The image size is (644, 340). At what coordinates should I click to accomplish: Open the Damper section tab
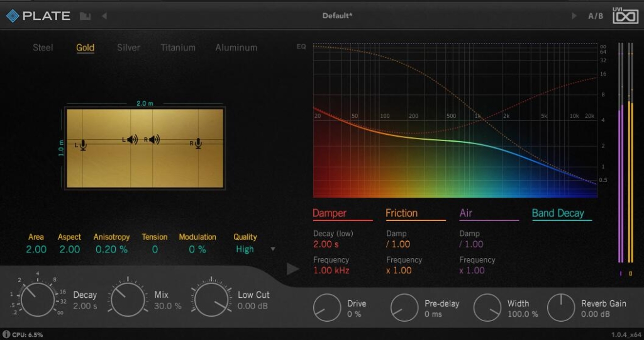coord(330,213)
